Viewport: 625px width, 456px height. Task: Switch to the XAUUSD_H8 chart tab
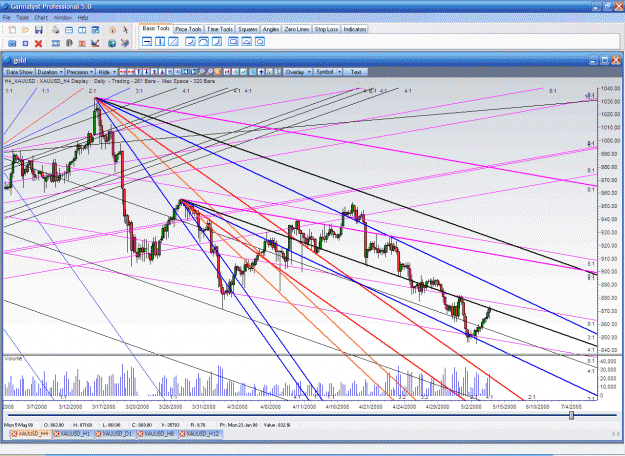pos(156,433)
